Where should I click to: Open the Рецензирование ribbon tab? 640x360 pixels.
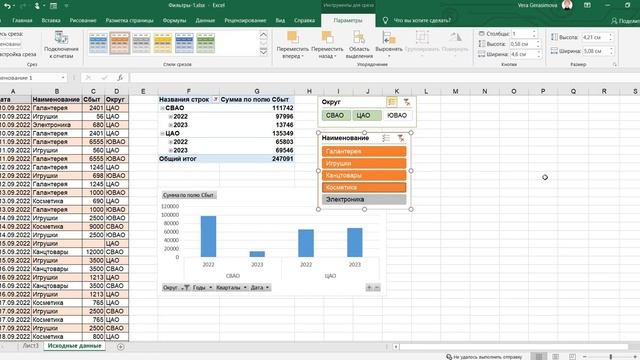(245, 20)
